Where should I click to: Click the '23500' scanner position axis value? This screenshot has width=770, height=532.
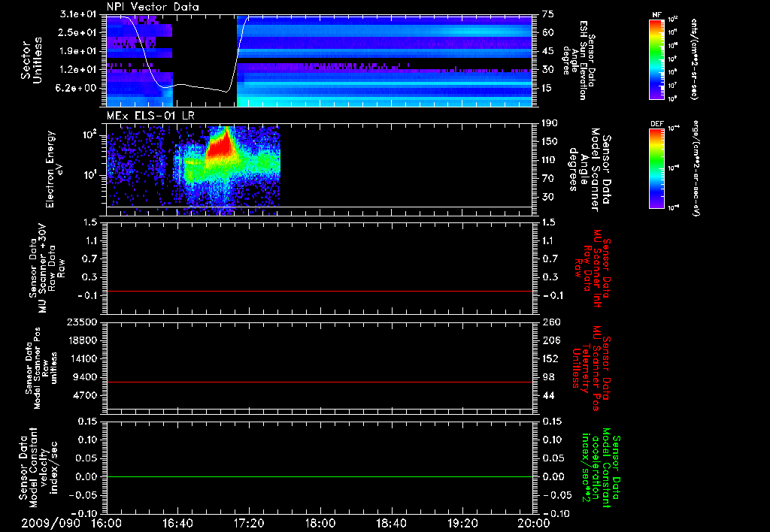[x=82, y=322]
